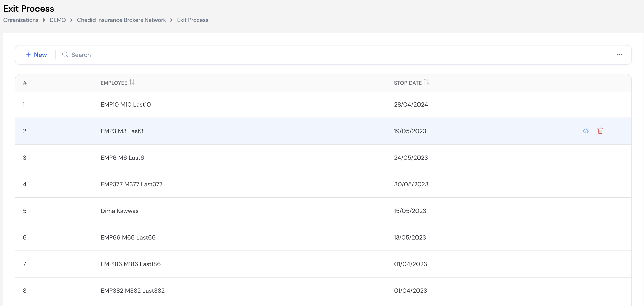Click EMP186 row stop date 01/04/2023

click(410, 264)
